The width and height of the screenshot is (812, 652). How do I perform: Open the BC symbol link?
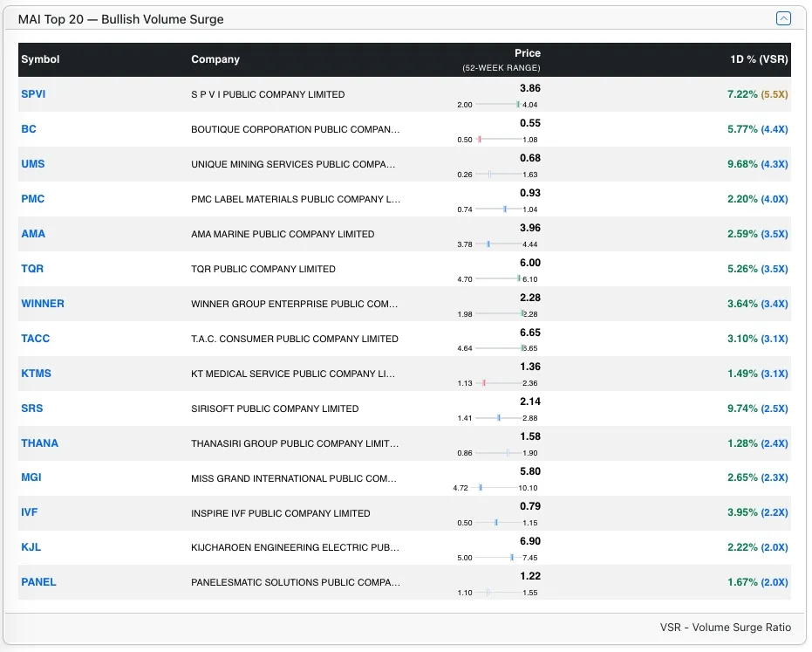[x=29, y=129]
